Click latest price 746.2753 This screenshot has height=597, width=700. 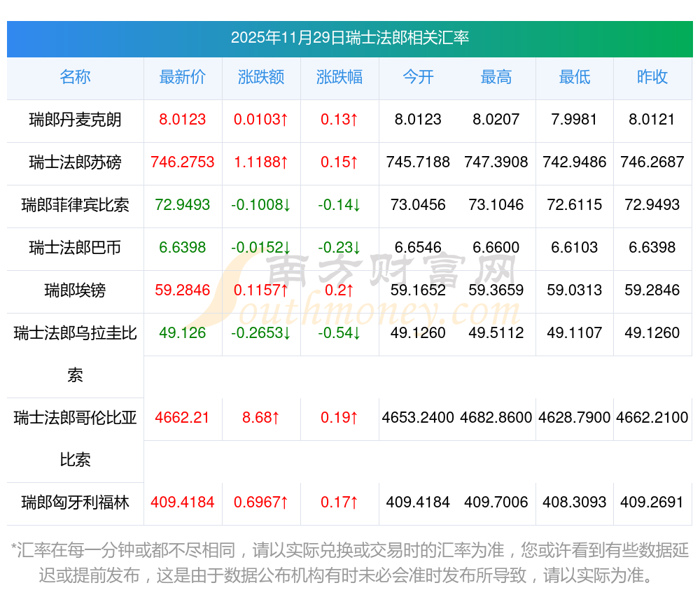point(183,162)
